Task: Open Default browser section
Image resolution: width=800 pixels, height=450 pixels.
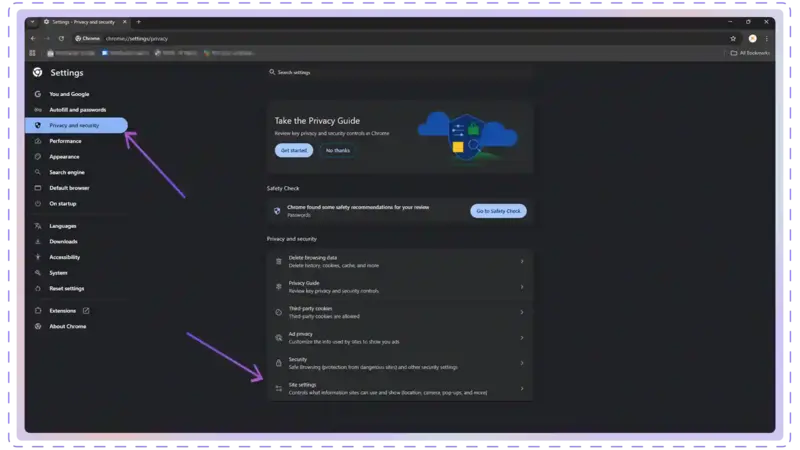Action: (x=69, y=188)
